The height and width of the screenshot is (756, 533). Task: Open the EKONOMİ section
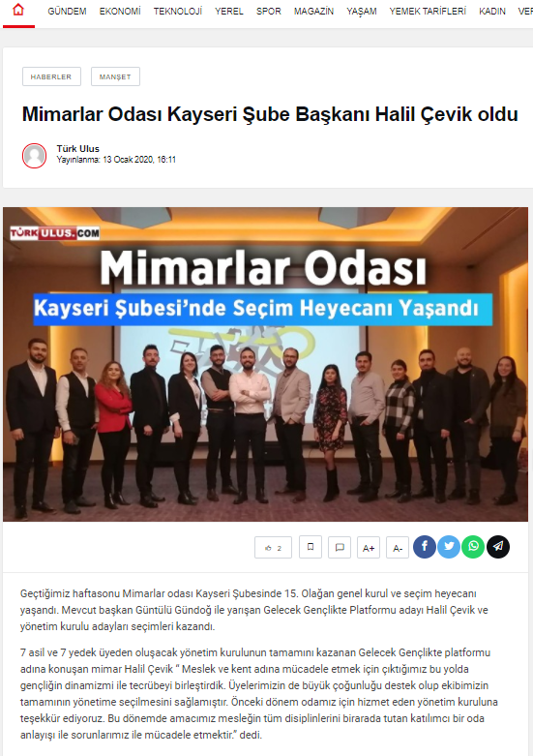tap(120, 11)
